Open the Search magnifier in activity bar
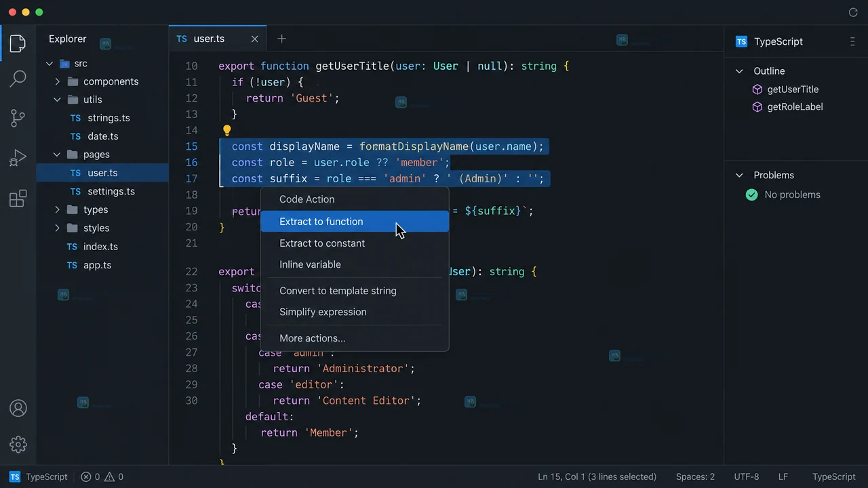The image size is (868, 488). (x=18, y=79)
